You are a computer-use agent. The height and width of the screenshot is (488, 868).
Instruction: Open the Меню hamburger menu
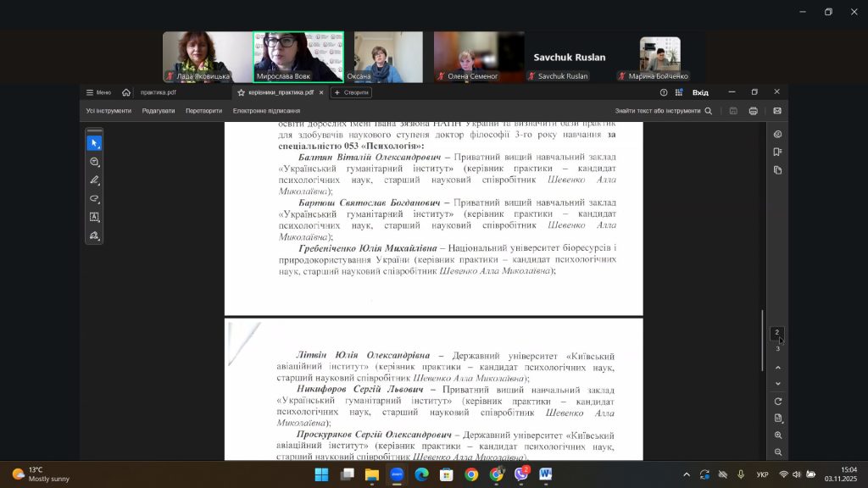coord(98,92)
